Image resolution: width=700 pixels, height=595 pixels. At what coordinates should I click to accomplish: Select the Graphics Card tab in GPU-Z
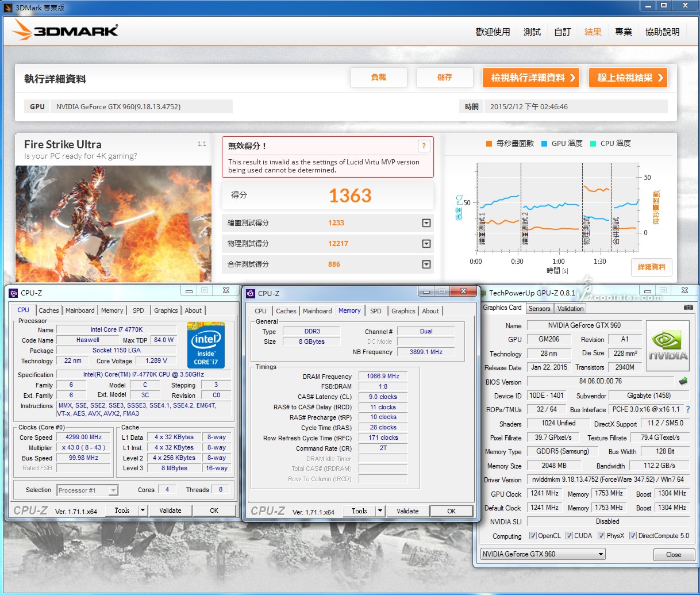502,308
